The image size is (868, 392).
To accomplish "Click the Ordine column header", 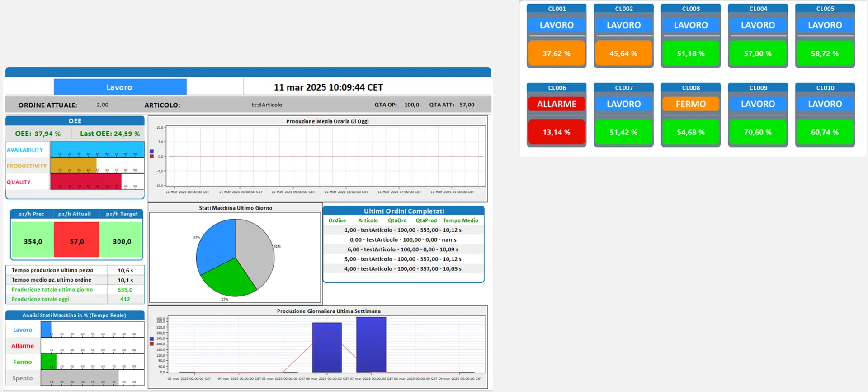I will coord(337,220).
